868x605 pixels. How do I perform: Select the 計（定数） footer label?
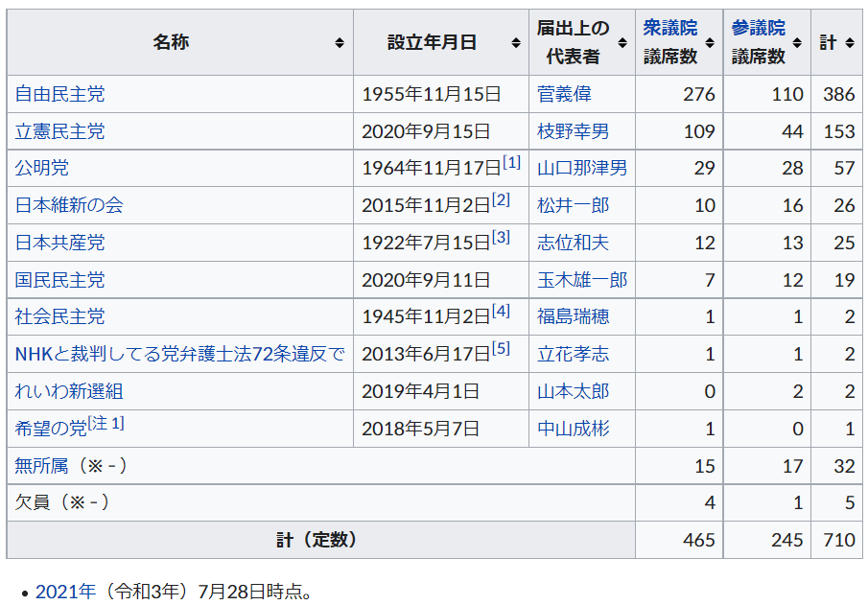coord(317,540)
